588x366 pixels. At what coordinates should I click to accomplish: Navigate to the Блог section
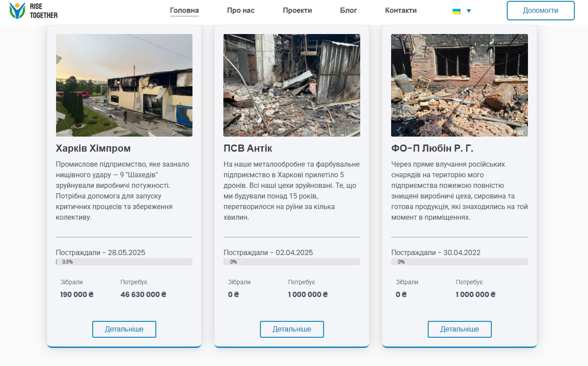(348, 11)
